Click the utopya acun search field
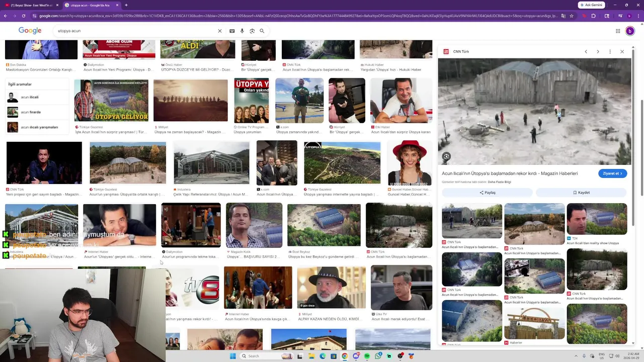The width and height of the screenshot is (644, 362). coord(136,31)
